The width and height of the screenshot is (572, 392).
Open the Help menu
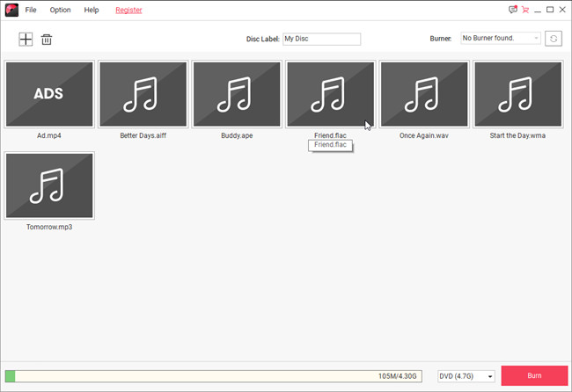92,11
